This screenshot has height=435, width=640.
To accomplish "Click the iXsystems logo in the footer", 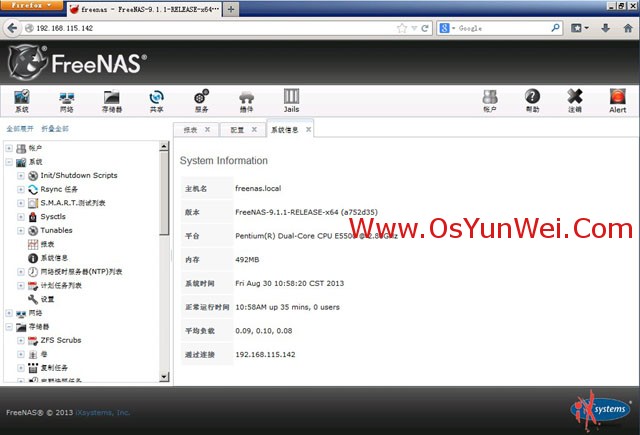I will click(600, 412).
